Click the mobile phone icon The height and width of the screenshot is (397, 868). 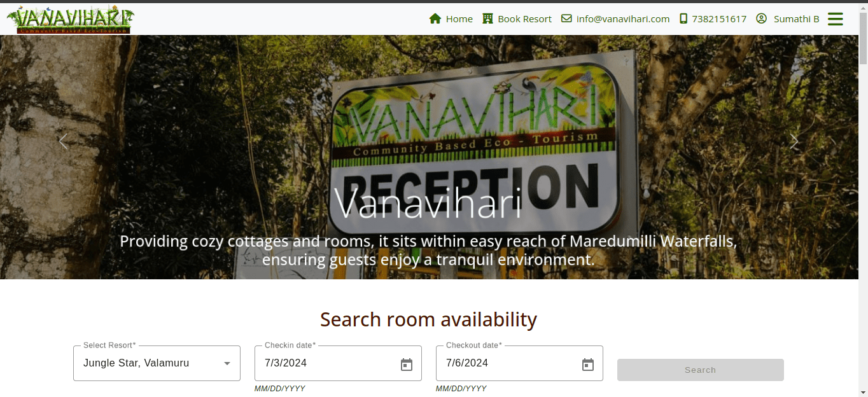[x=683, y=18]
